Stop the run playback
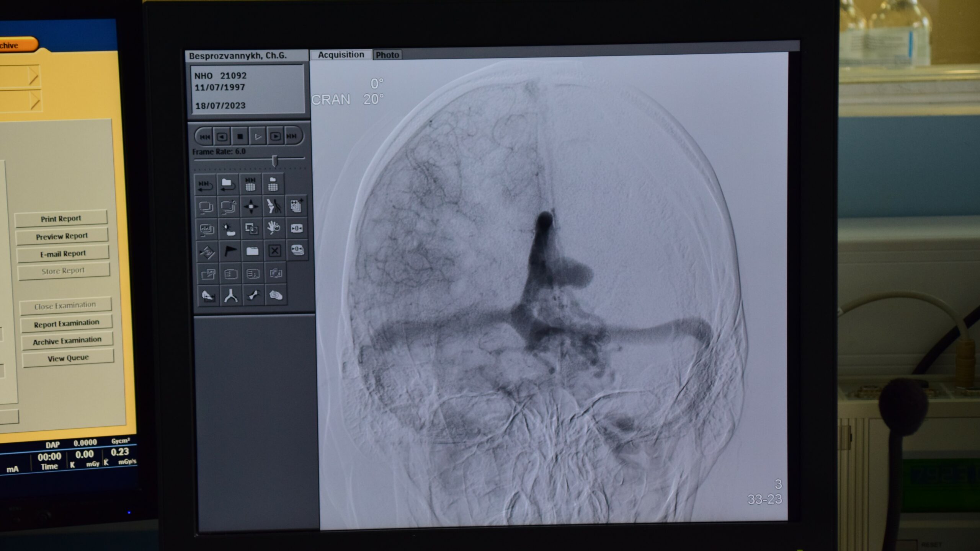Screen dimensions: 980x551 240,137
